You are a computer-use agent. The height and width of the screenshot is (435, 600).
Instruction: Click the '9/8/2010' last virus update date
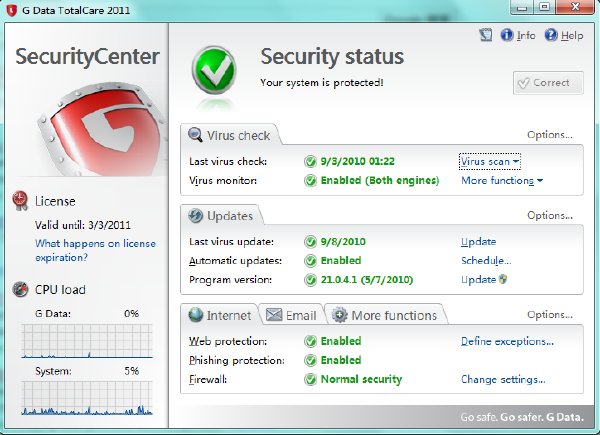coord(343,242)
